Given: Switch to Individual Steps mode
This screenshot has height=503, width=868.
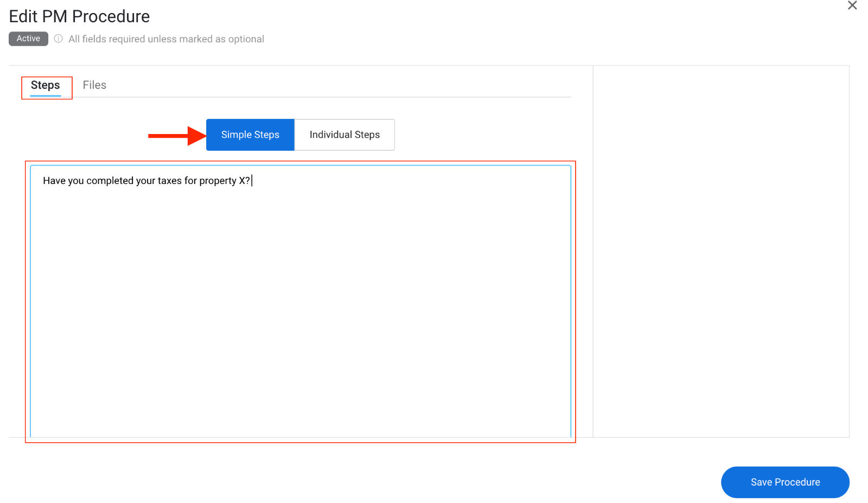Looking at the screenshot, I should tap(344, 135).
